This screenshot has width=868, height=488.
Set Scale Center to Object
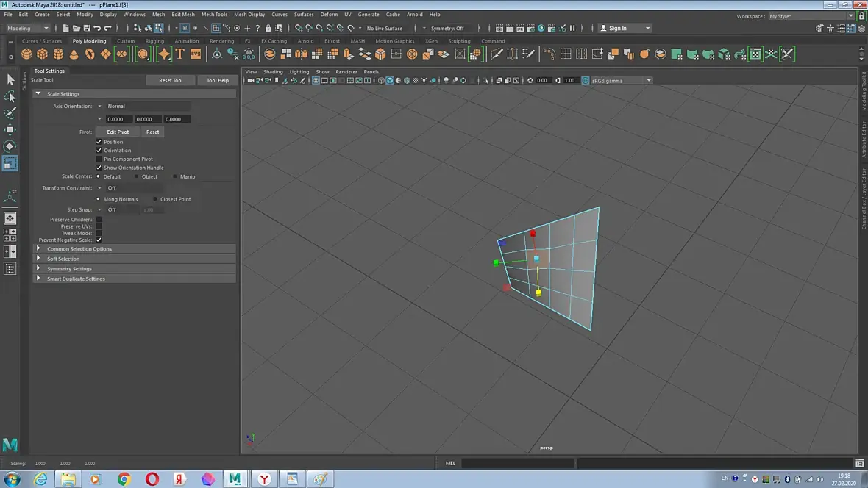point(137,176)
